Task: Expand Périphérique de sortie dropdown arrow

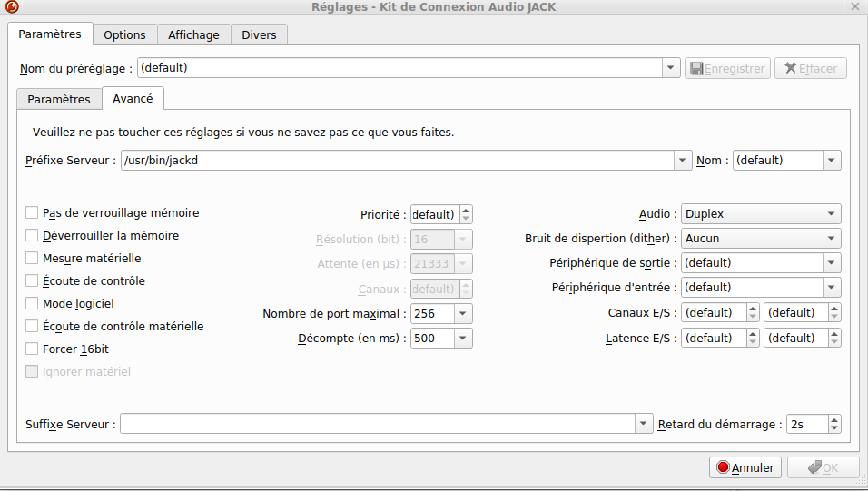Action: [x=831, y=263]
